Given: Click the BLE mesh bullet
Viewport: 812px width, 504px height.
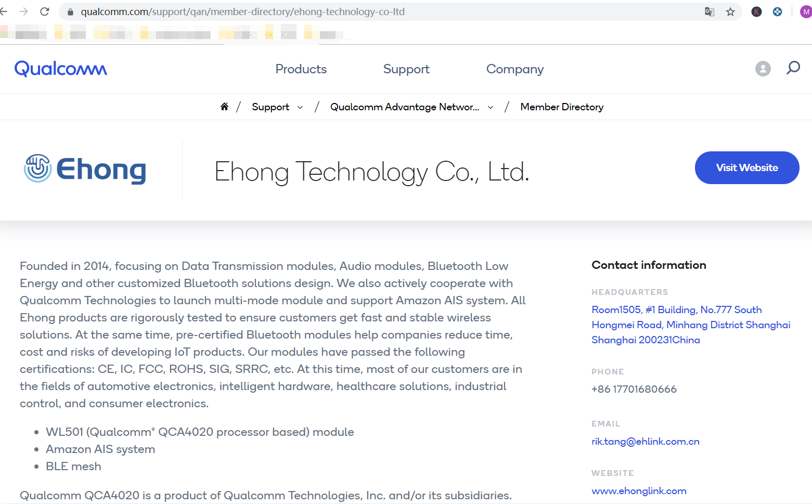Looking at the screenshot, I should [x=73, y=466].
